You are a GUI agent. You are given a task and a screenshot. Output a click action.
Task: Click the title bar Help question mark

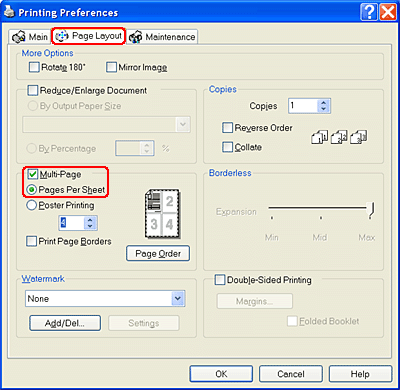[369, 13]
